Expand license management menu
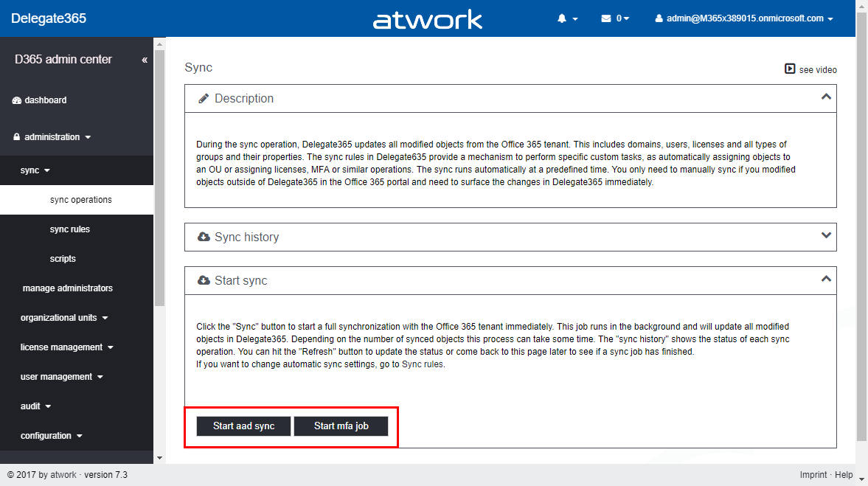 (66, 347)
